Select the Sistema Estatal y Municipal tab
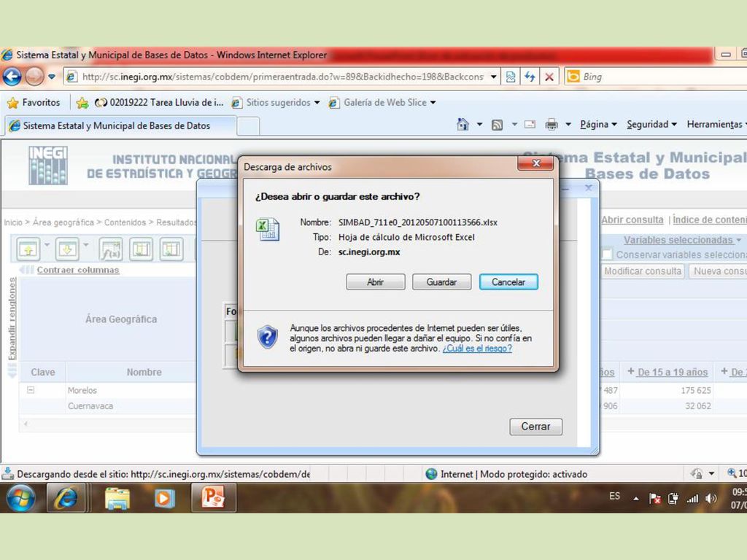This screenshot has height=560, width=747. [x=120, y=125]
